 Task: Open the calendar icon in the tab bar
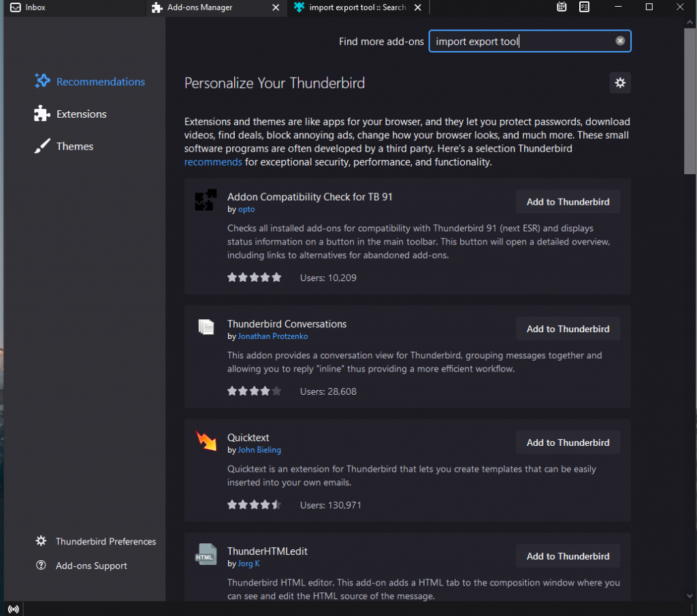click(x=562, y=7)
